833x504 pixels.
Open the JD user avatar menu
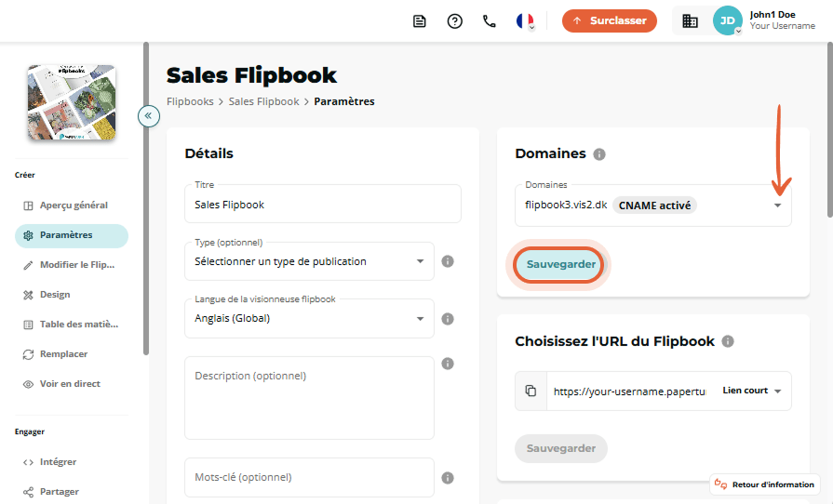coord(727,20)
